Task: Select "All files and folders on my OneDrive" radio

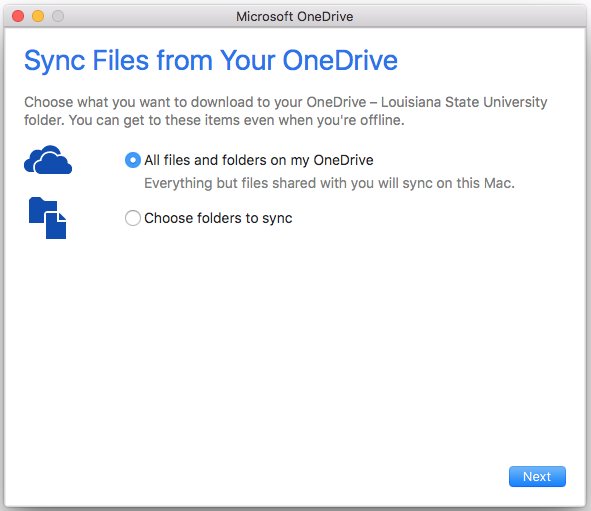Action: (x=133, y=160)
